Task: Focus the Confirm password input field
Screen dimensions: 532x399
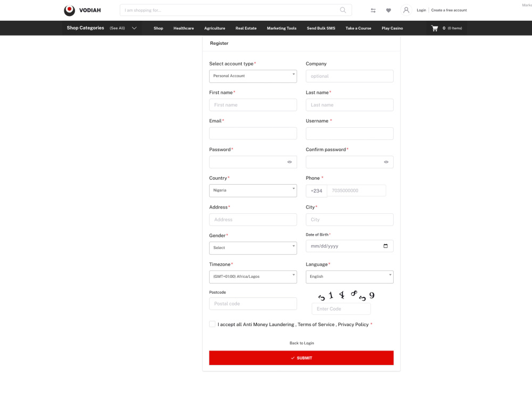Action: point(350,162)
